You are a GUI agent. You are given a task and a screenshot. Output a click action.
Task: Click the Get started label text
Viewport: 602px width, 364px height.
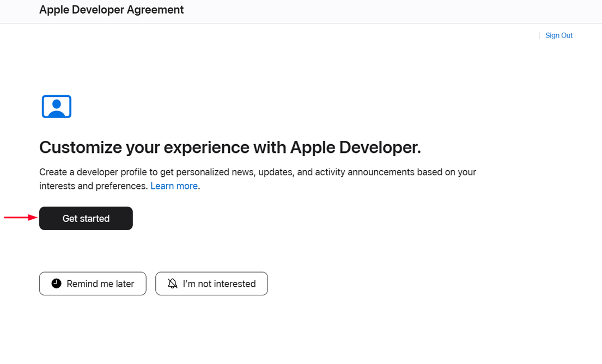(86, 219)
